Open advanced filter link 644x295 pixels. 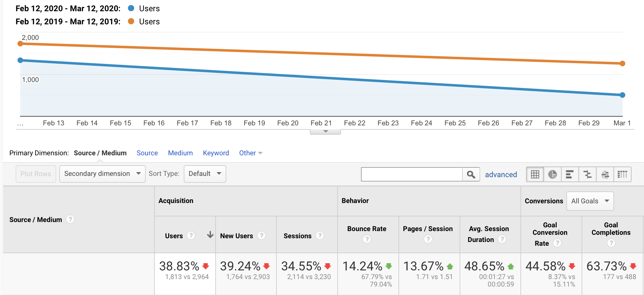[x=501, y=175]
